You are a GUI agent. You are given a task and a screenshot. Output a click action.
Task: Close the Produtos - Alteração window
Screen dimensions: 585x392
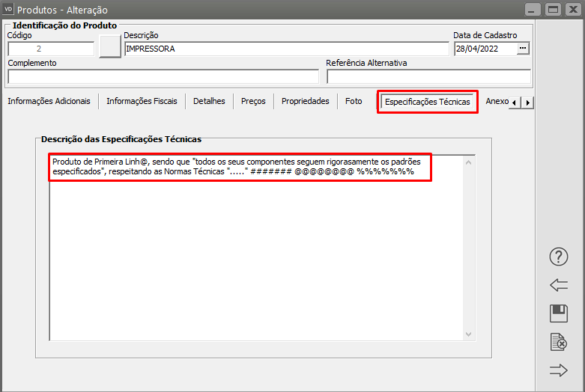tap(573, 9)
